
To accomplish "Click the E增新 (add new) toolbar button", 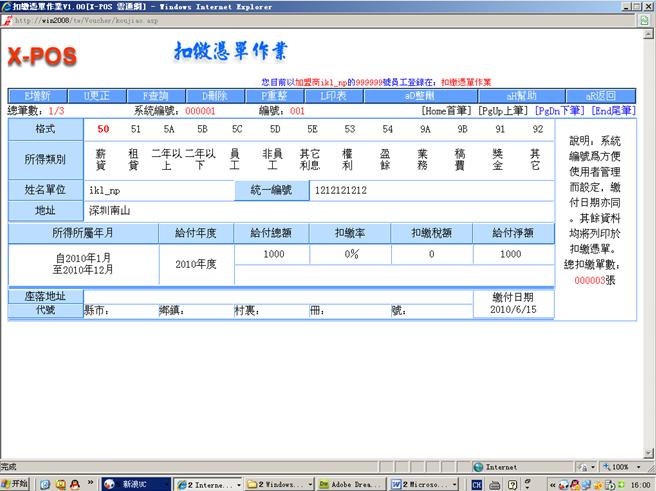I will 37,94.
